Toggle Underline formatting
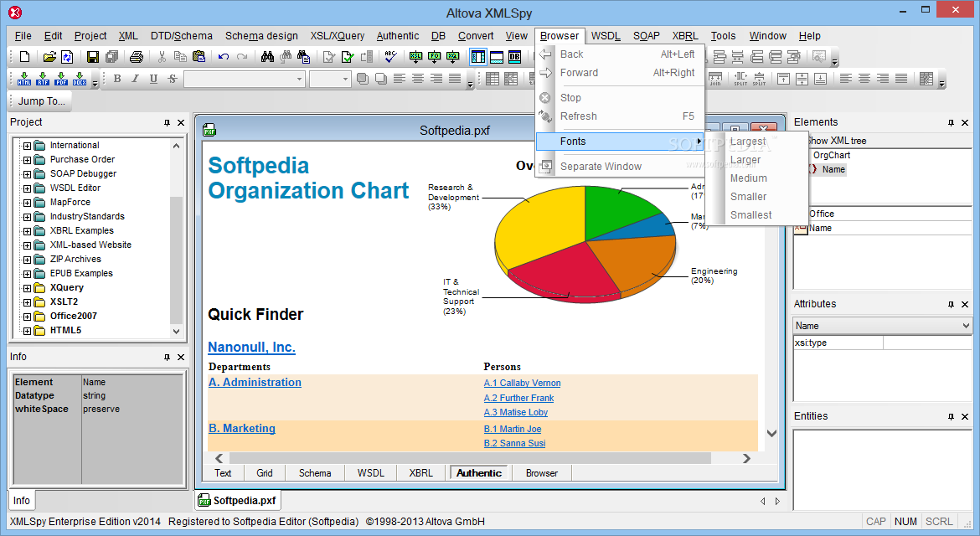 pos(153,78)
